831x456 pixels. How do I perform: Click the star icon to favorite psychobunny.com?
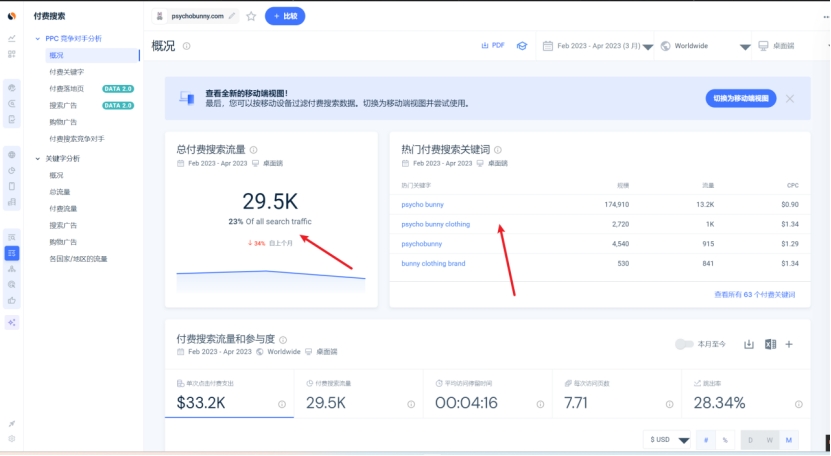tap(251, 16)
